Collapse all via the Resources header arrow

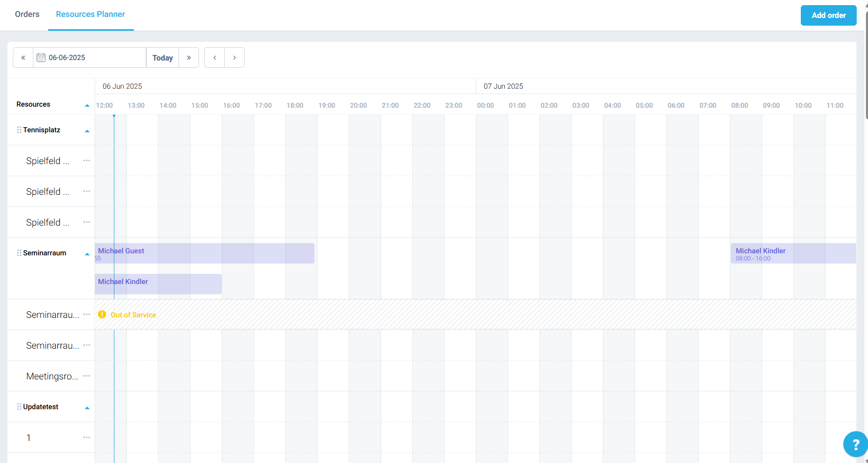click(x=87, y=105)
